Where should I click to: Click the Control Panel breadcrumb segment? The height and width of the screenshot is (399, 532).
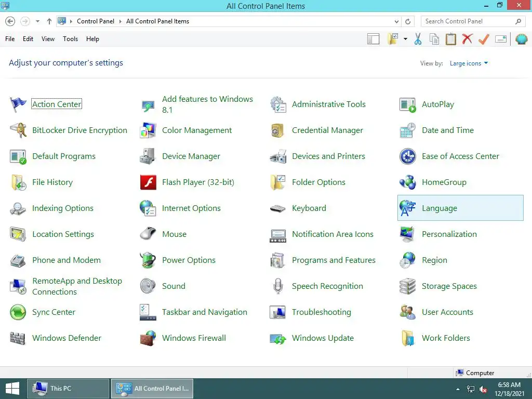96,21
